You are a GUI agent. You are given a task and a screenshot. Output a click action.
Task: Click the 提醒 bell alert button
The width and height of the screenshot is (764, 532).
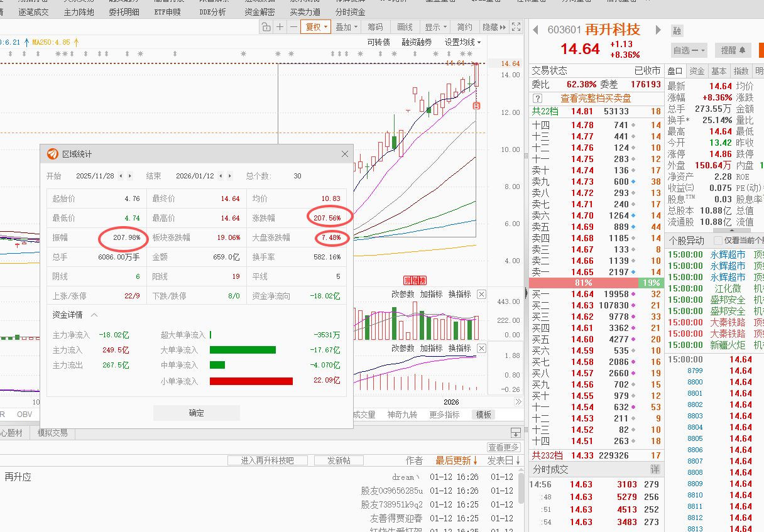tap(733, 50)
